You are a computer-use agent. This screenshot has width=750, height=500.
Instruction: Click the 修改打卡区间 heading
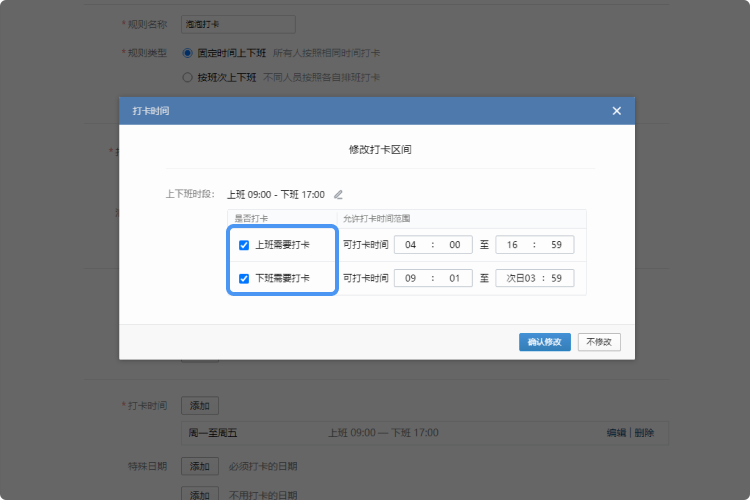380,150
